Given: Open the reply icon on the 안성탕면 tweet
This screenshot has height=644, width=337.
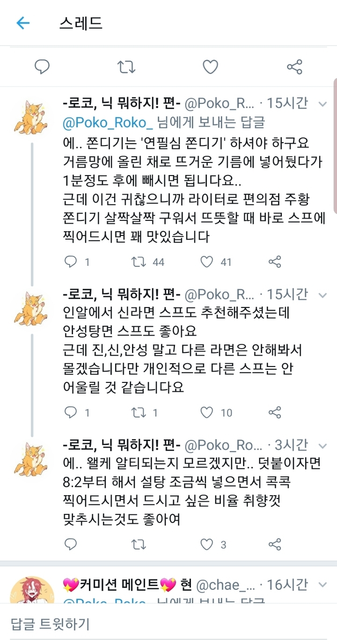Looking at the screenshot, I should [x=71, y=412].
